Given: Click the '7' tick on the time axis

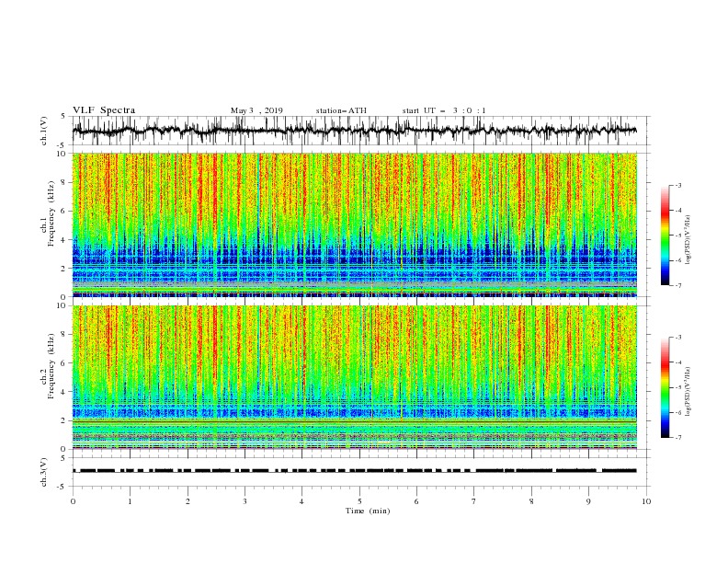Looking at the screenshot, I should tap(474, 501).
